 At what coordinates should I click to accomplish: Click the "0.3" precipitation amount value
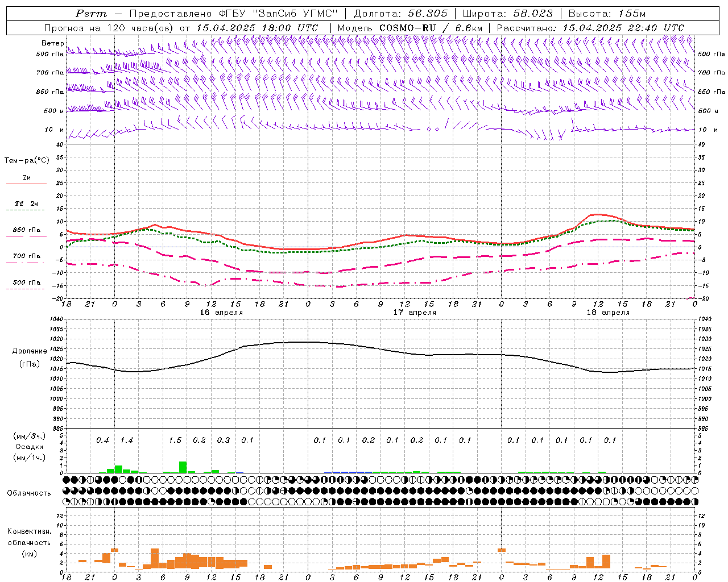(224, 440)
